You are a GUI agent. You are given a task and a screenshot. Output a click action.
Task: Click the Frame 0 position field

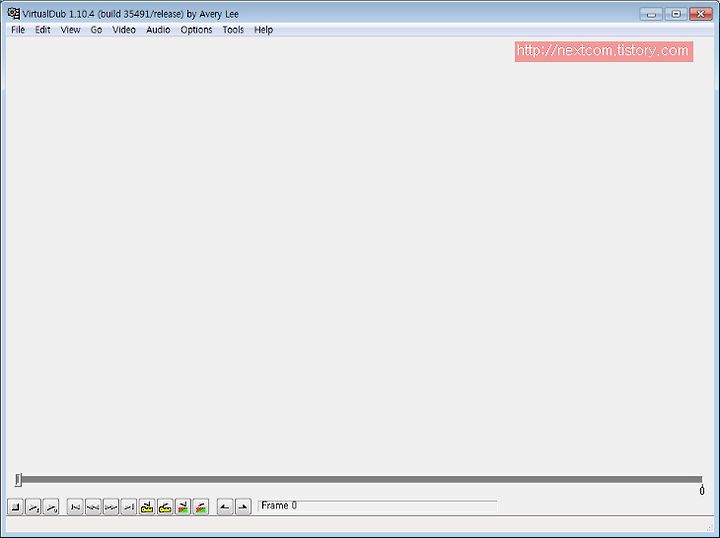pyautogui.click(x=377, y=506)
